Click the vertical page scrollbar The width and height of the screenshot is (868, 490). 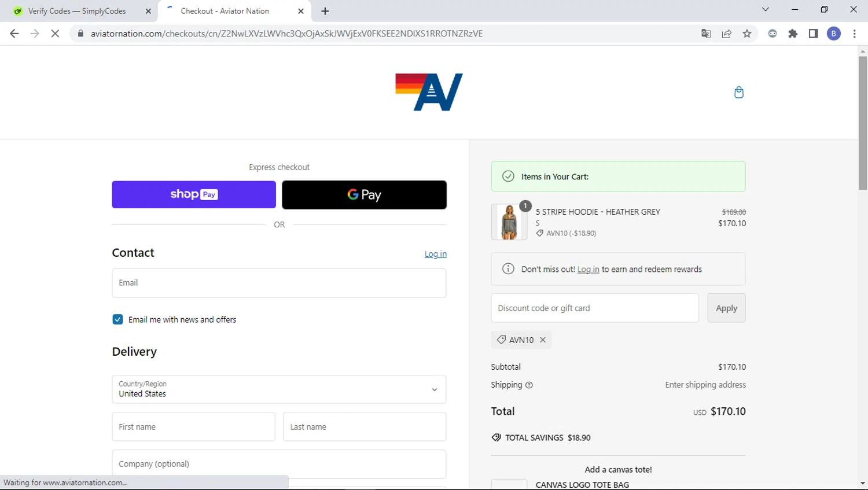click(863, 122)
